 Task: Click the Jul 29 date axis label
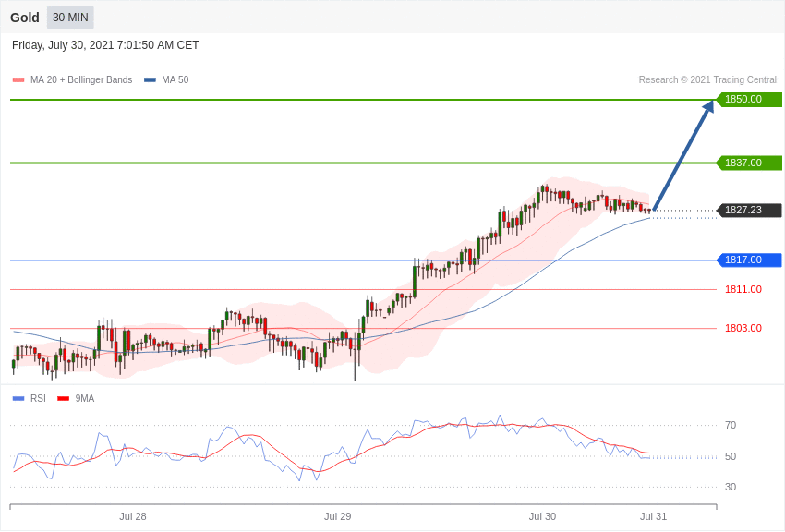(x=337, y=516)
